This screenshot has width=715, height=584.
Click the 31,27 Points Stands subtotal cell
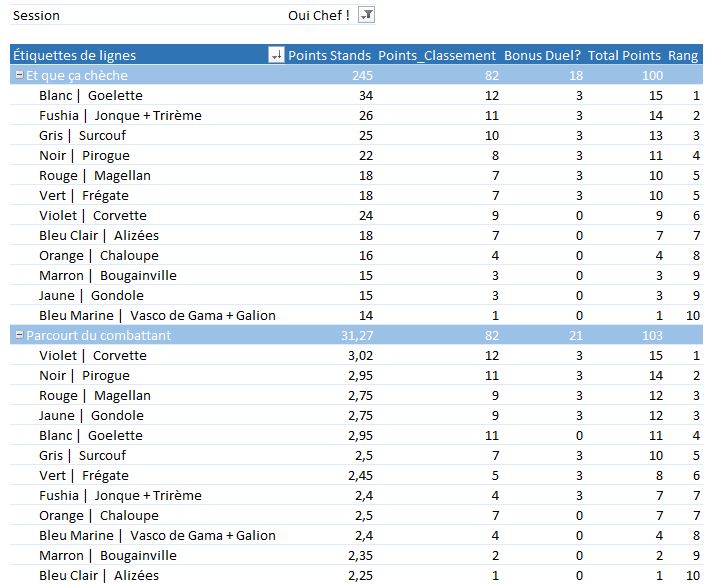(x=355, y=336)
